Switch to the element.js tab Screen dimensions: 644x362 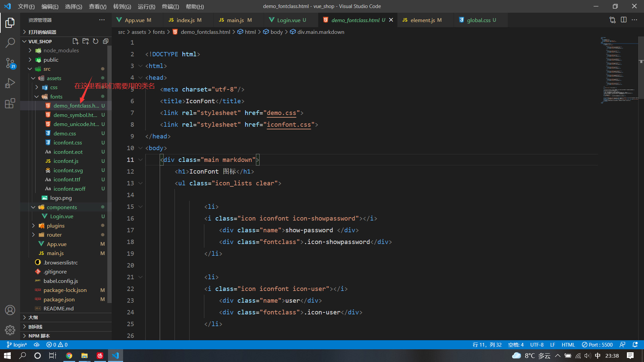tap(425, 20)
